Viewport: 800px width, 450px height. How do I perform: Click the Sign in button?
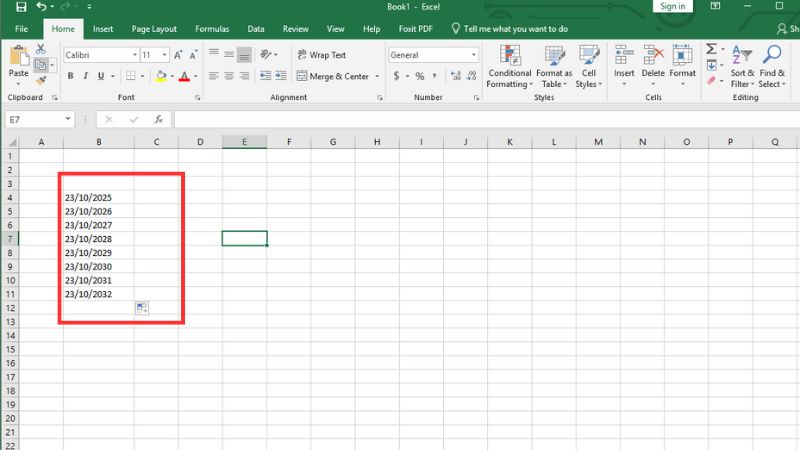[x=672, y=7]
